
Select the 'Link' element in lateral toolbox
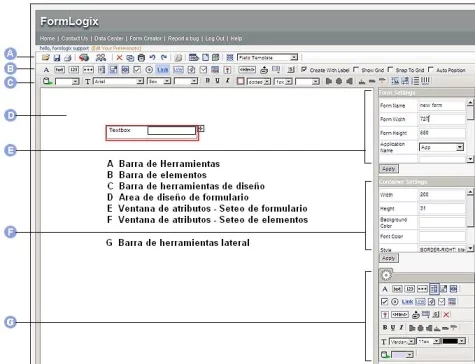tap(407, 302)
